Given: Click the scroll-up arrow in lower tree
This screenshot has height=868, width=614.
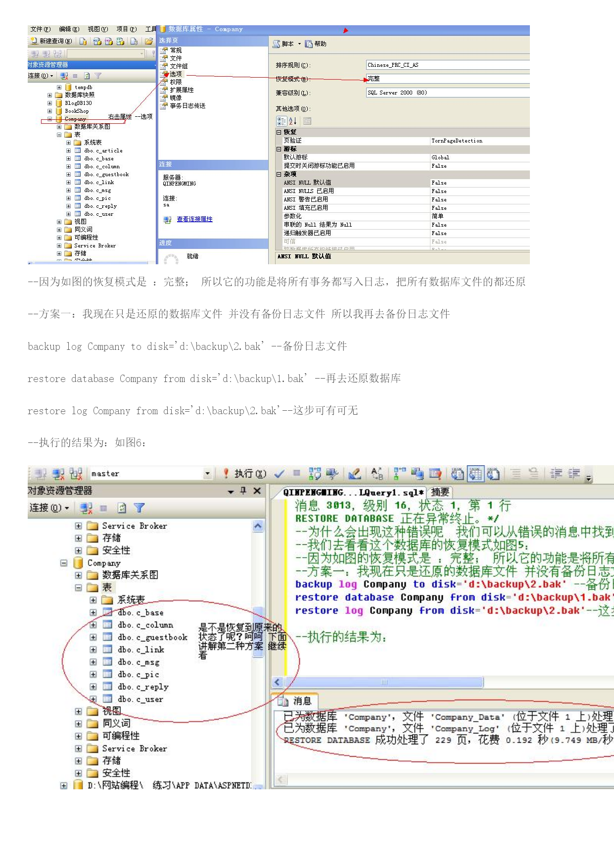Looking at the screenshot, I should tap(258, 526).
